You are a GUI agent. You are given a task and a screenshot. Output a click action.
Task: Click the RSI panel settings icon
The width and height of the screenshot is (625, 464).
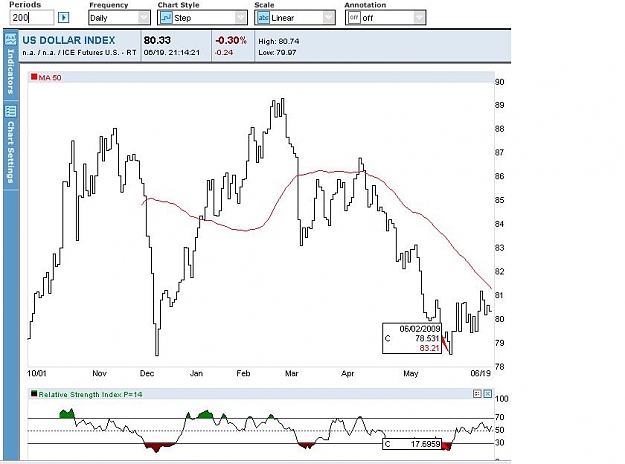pos(477,394)
